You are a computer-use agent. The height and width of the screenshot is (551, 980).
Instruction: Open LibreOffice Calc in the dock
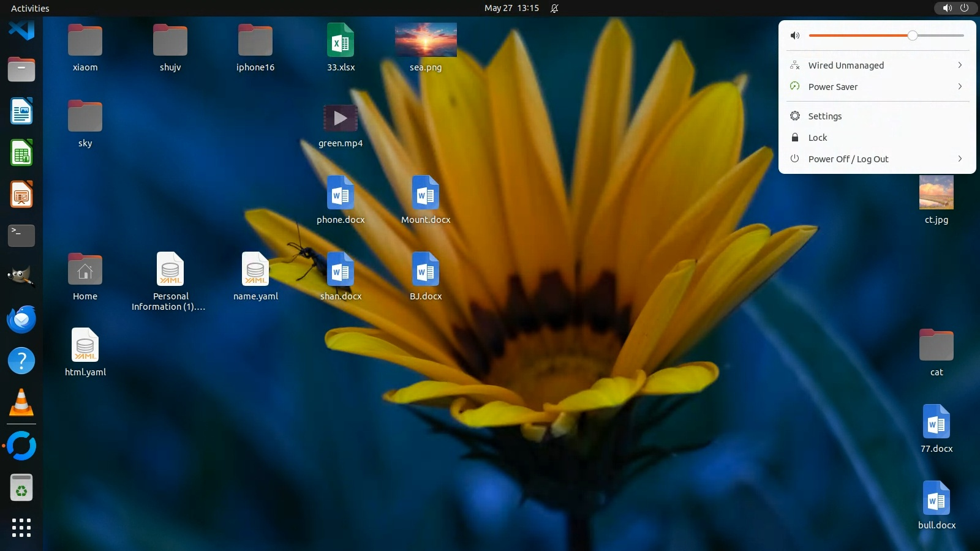point(21,153)
